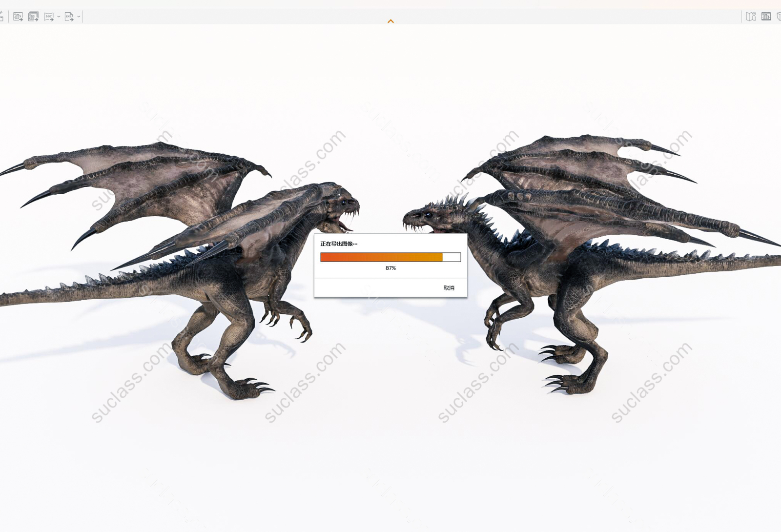The image size is (781, 532).
Task: Click the building view panel icon
Action: pos(766,17)
